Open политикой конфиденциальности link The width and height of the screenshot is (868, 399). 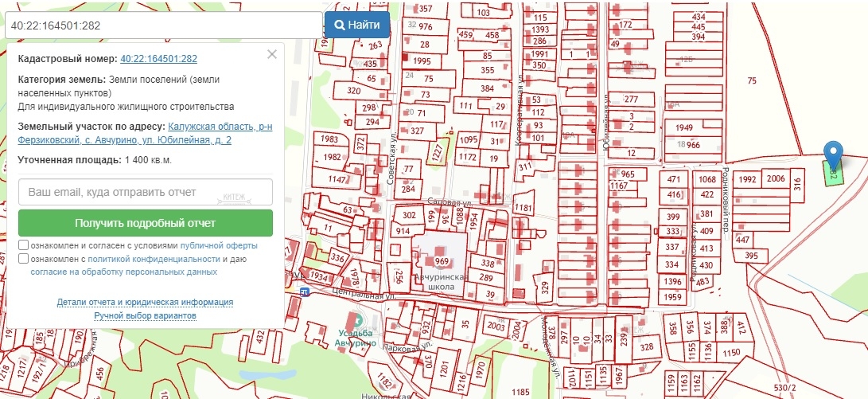pos(154,259)
